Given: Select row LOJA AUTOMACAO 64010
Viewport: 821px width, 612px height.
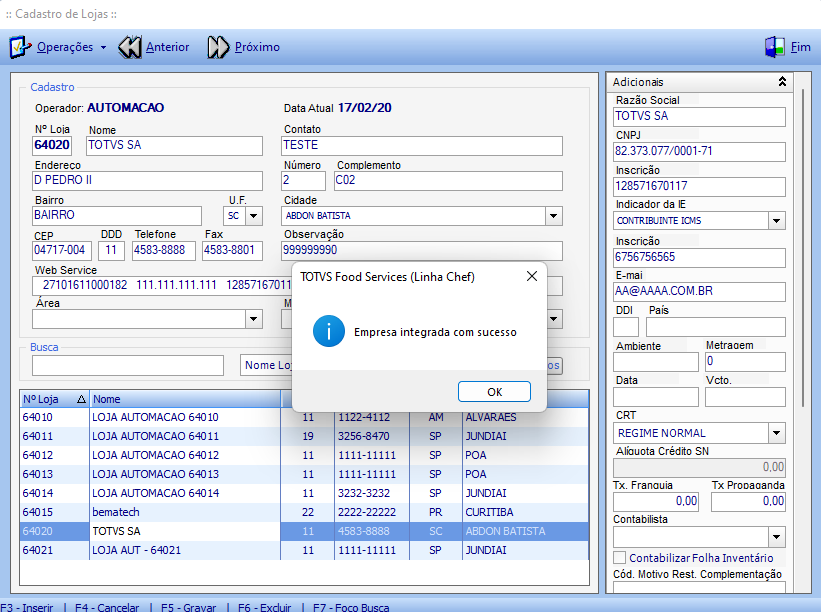Looking at the screenshot, I should [304, 417].
